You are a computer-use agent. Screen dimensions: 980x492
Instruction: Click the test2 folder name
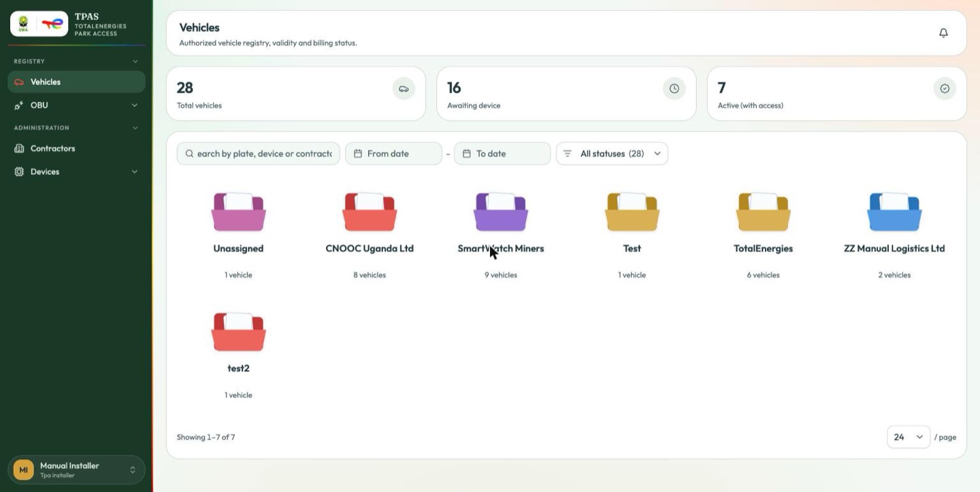238,368
